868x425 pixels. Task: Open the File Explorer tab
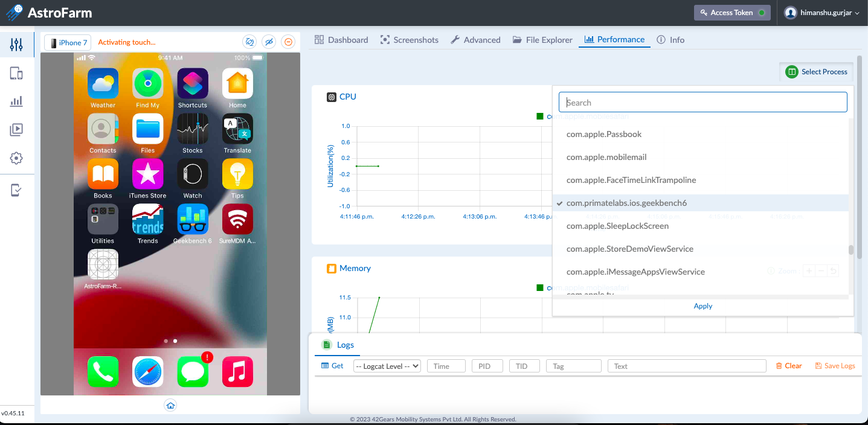[542, 40]
